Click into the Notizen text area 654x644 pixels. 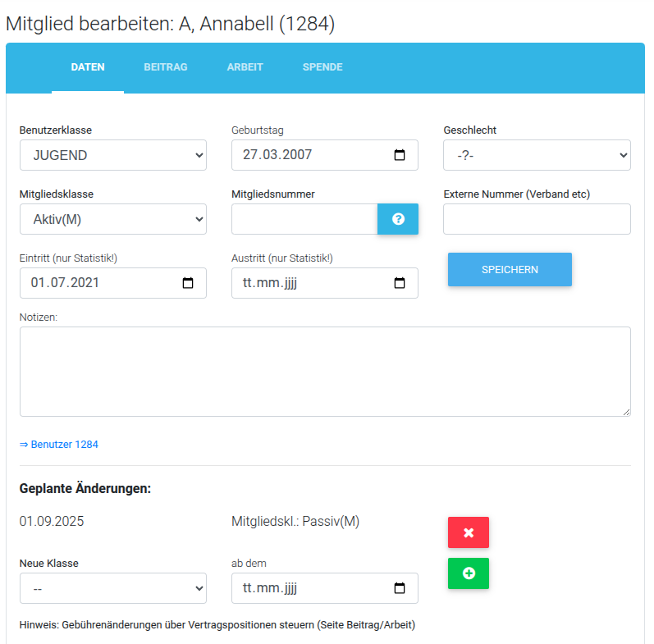tap(325, 371)
